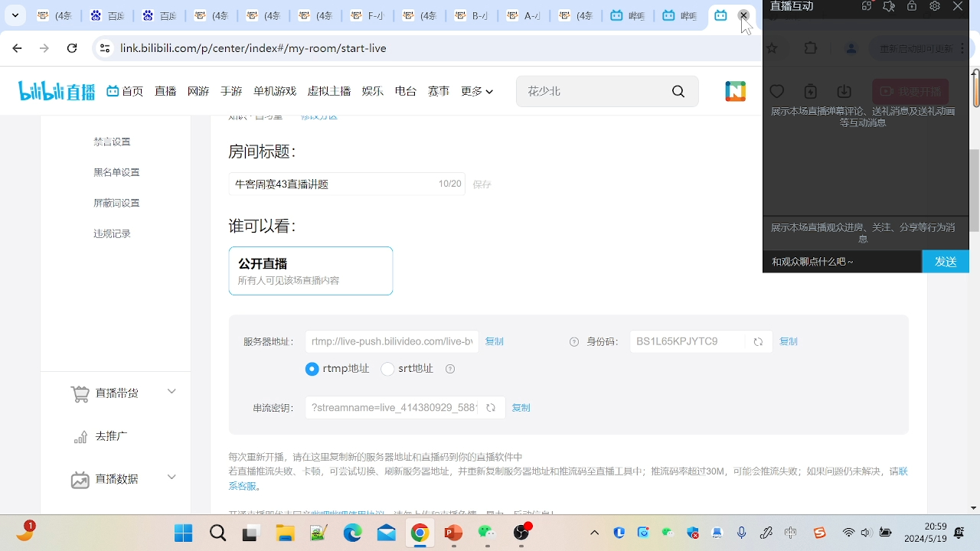
Task: Focus the 服务器地址 rtmp url field
Action: (x=392, y=342)
